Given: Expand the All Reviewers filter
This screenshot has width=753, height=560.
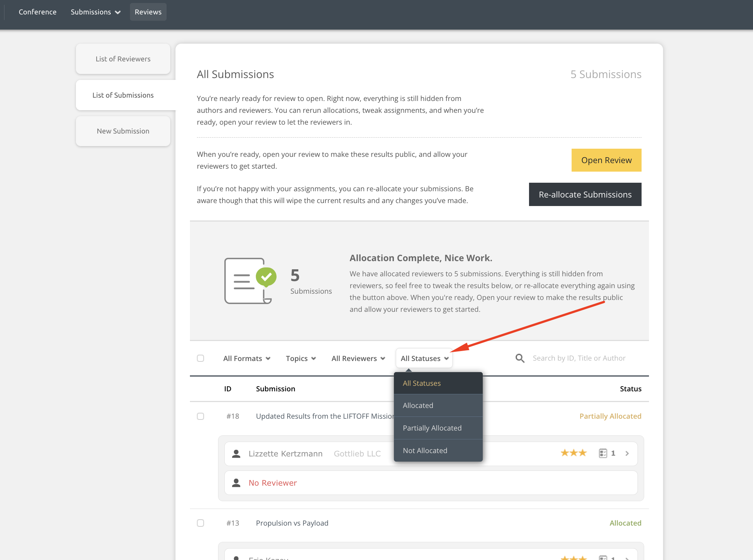Looking at the screenshot, I should point(358,358).
